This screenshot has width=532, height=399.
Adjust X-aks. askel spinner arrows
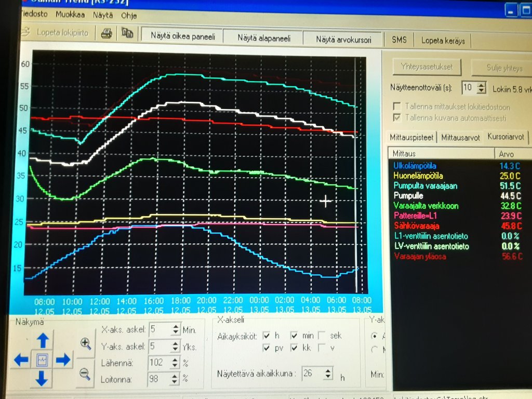tap(176, 329)
